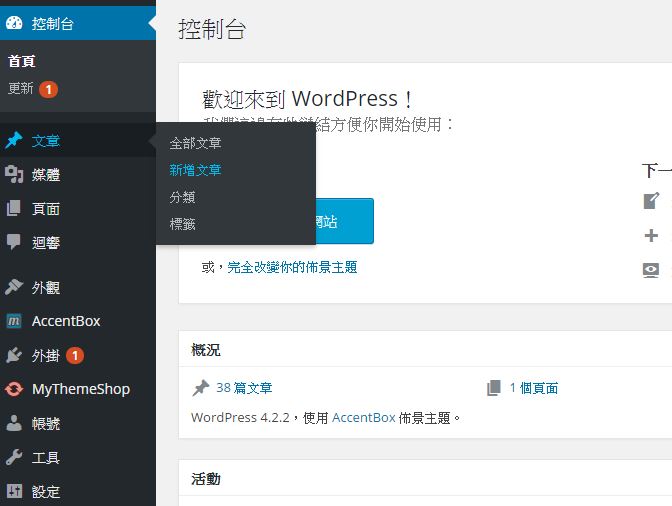Open the 設定 settings menu

(x=78, y=491)
